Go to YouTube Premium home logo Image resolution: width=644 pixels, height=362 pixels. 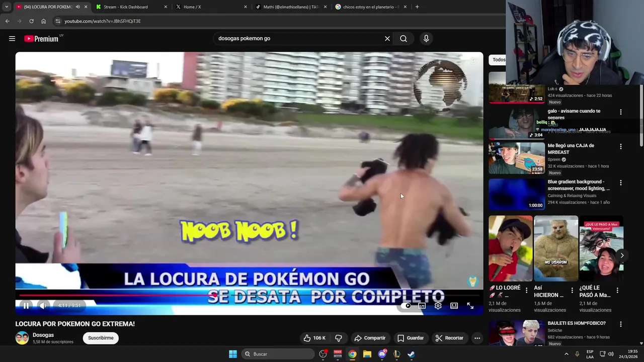[41, 39]
